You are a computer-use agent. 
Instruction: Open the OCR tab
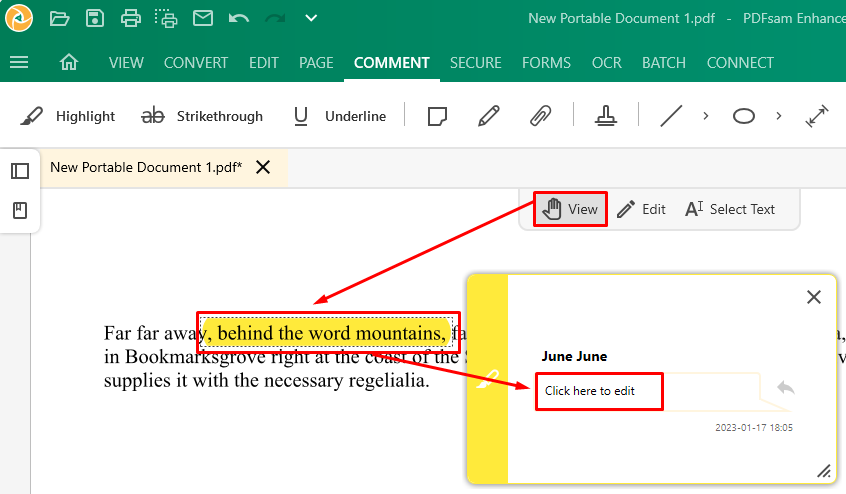click(x=607, y=63)
